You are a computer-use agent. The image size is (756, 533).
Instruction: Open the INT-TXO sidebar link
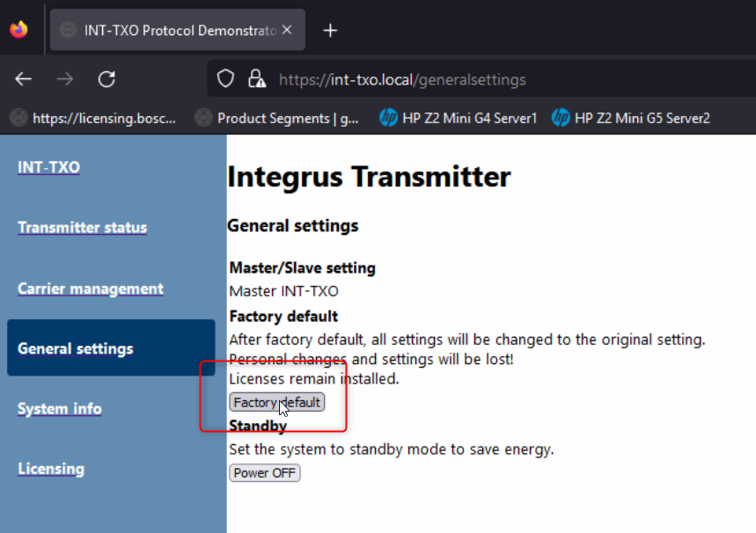click(48, 167)
